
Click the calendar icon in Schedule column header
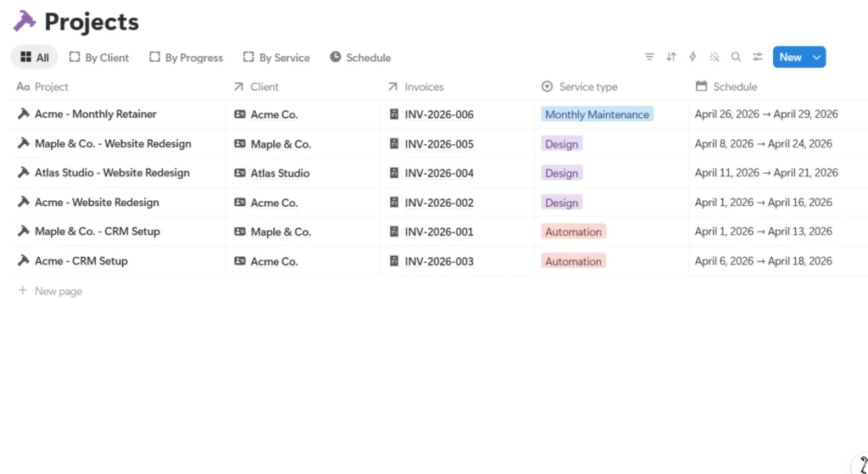[701, 86]
